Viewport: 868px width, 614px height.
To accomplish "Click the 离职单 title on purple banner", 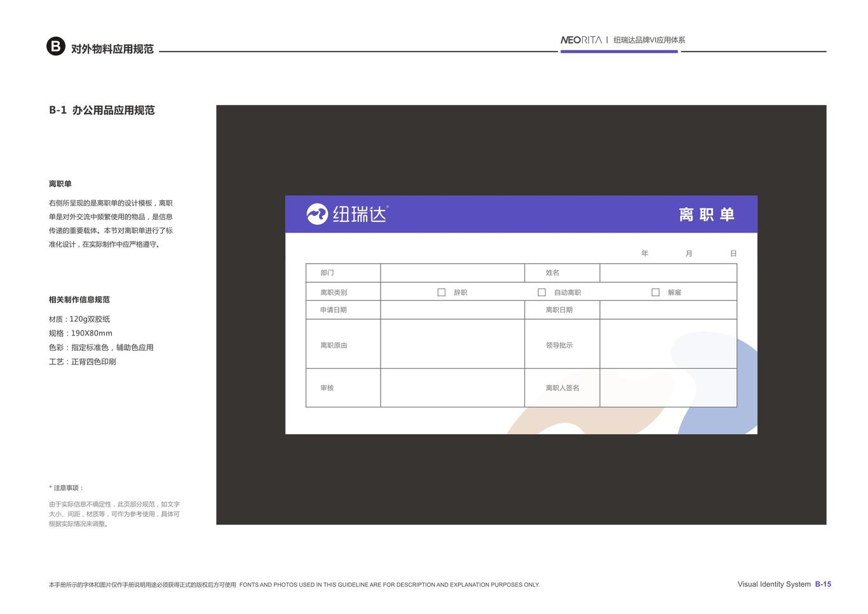I will click(707, 214).
